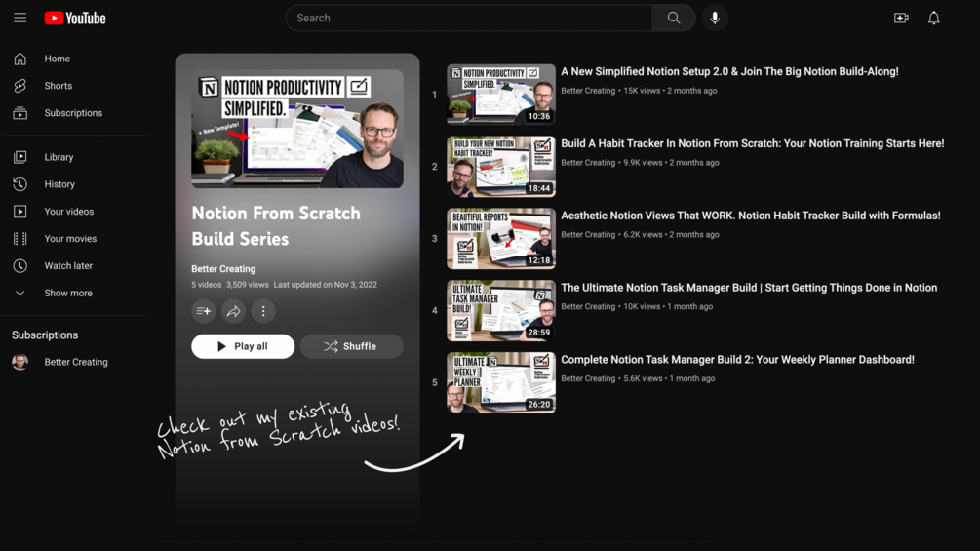Click Better Creating under 15K views video
Screen dimensions: 980x551
[x=587, y=91]
